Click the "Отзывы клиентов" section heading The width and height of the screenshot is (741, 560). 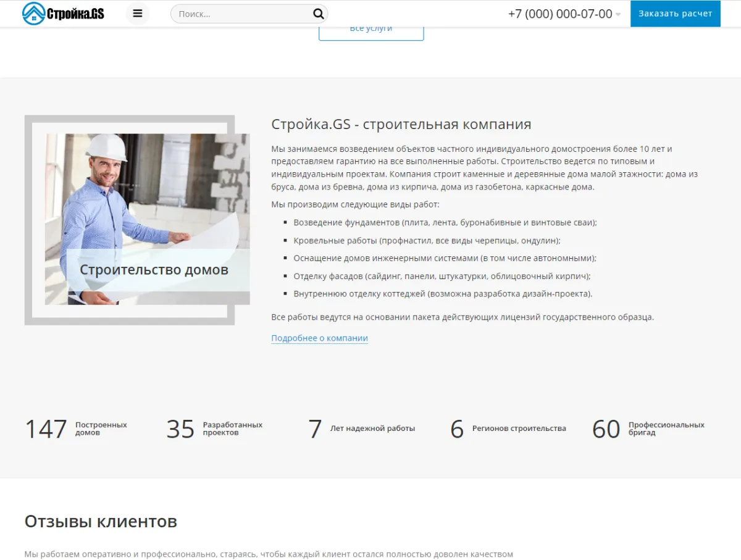(x=100, y=520)
